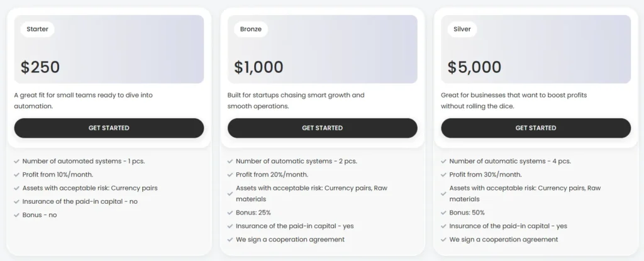Click the checkmark beside Silver 'Bonus: 50%'
The image size is (644, 261).
click(444, 213)
